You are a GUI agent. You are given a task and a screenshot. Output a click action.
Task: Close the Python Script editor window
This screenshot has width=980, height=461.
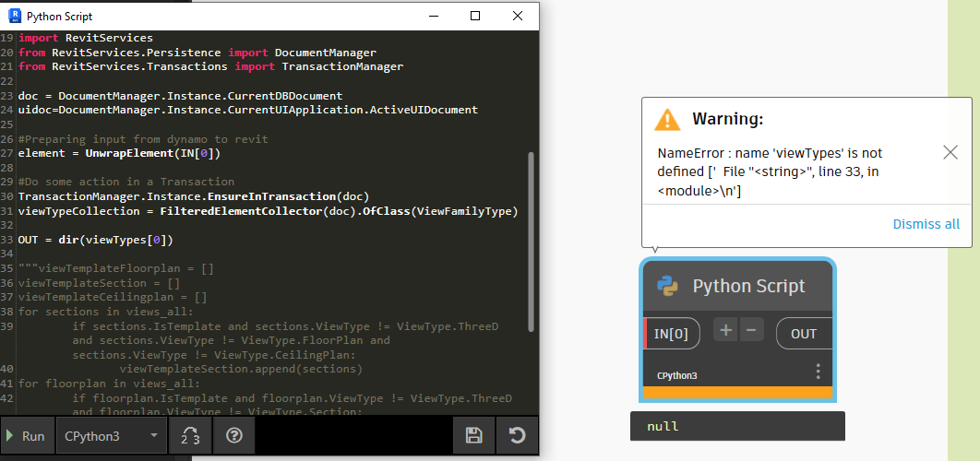point(518,17)
